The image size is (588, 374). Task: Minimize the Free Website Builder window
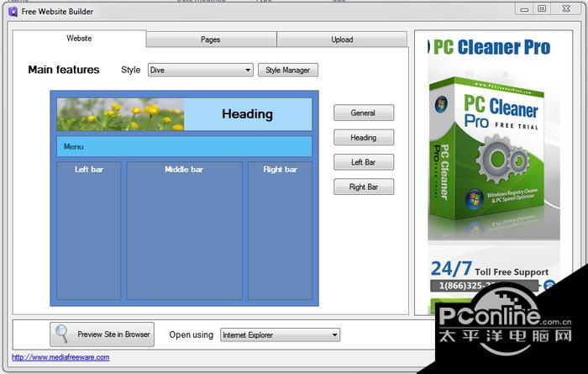524,9
